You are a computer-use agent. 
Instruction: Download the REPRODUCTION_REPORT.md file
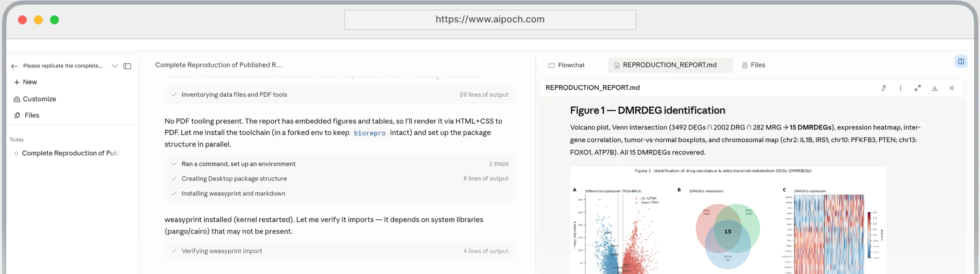point(935,88)
